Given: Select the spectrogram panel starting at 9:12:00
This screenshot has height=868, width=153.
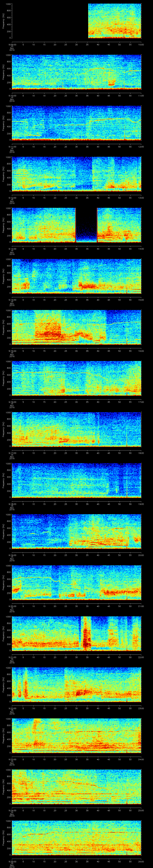Looking at the screenshot, I should (x=76, y=174).
